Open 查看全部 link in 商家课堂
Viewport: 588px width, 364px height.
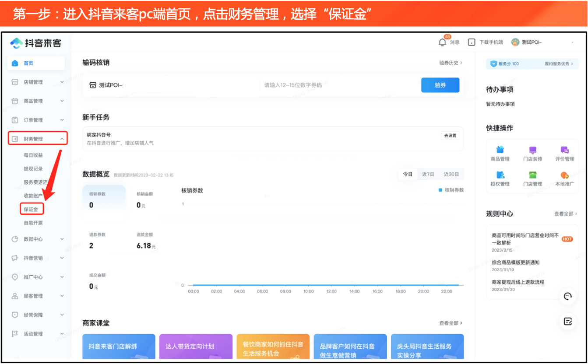(x=451, y=323)
